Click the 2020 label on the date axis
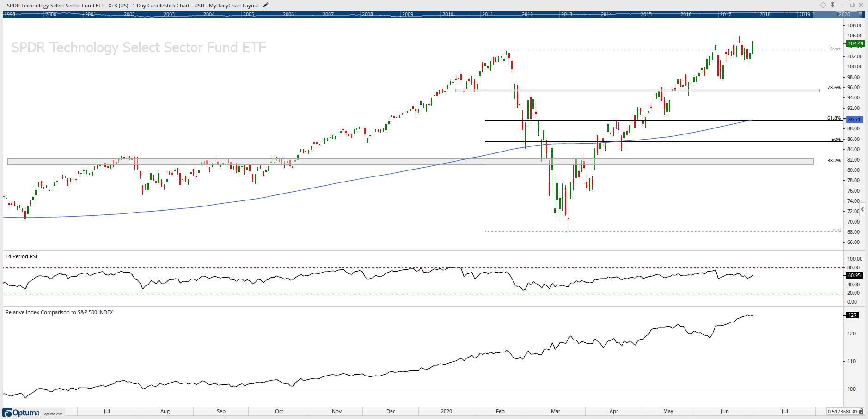Viewport: 868px width, 419px height. point(446,411)
